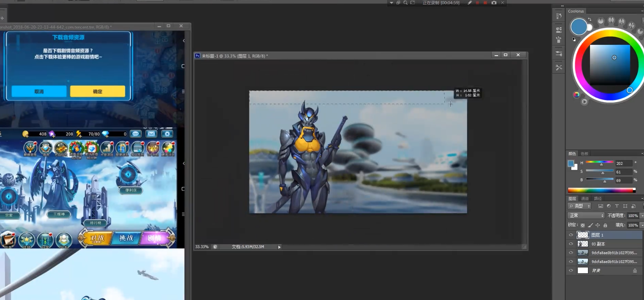Expand collapsed panel dock double arrow
This screenshot has height=300, width=644.
562,6
